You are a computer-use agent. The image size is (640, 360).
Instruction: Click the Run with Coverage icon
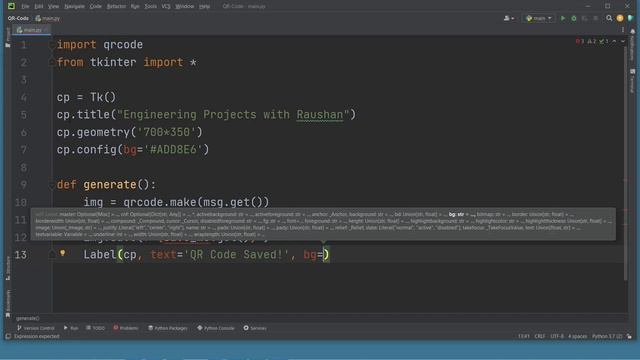coord(584,18)
